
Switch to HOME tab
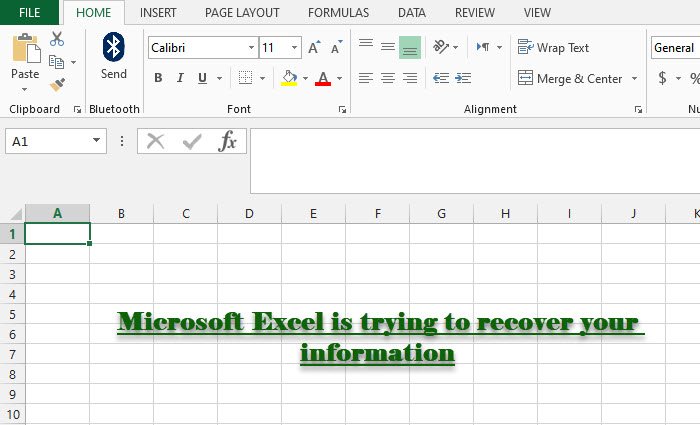[x=93, y=12]
